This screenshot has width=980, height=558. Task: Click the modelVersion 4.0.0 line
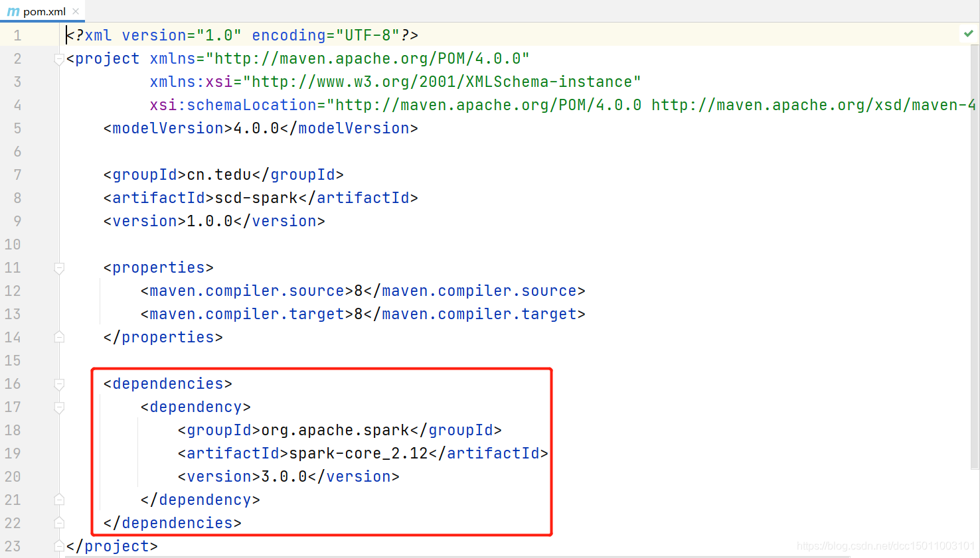[x=260, y=128]
